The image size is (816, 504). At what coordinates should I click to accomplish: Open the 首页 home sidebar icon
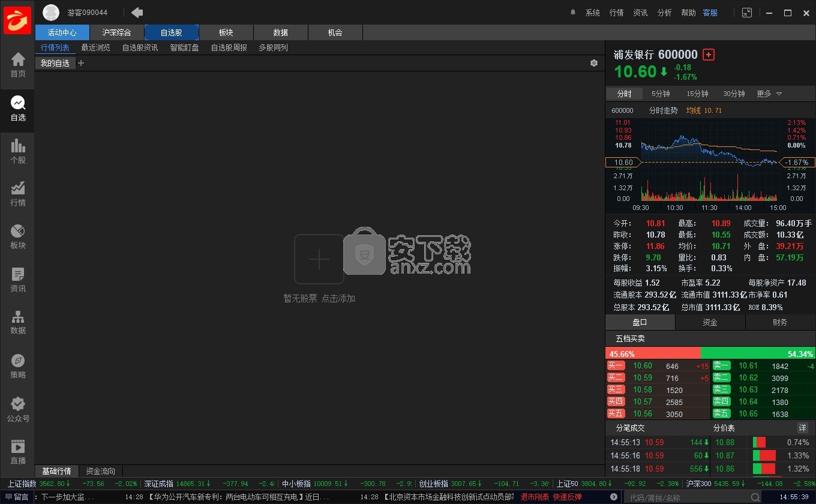coord(18,65)
